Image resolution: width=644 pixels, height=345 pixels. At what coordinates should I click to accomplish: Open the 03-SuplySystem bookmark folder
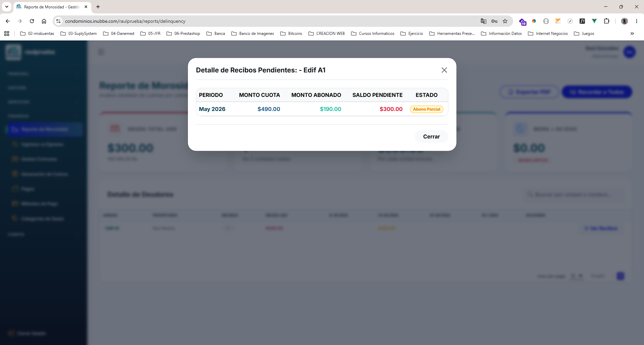coord(79,34)
